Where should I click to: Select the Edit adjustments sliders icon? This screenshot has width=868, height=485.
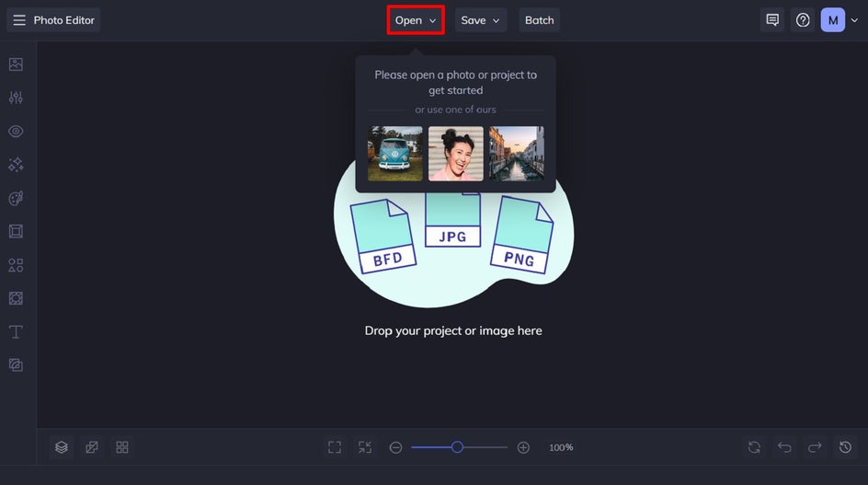coord(16,98)
